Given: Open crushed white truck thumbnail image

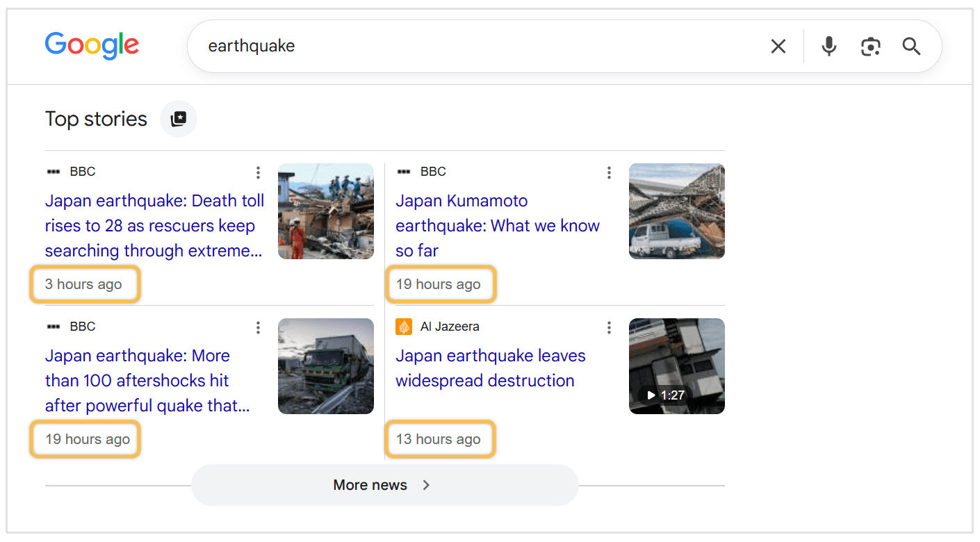Looking at the screenshot, I should (677, 211).
